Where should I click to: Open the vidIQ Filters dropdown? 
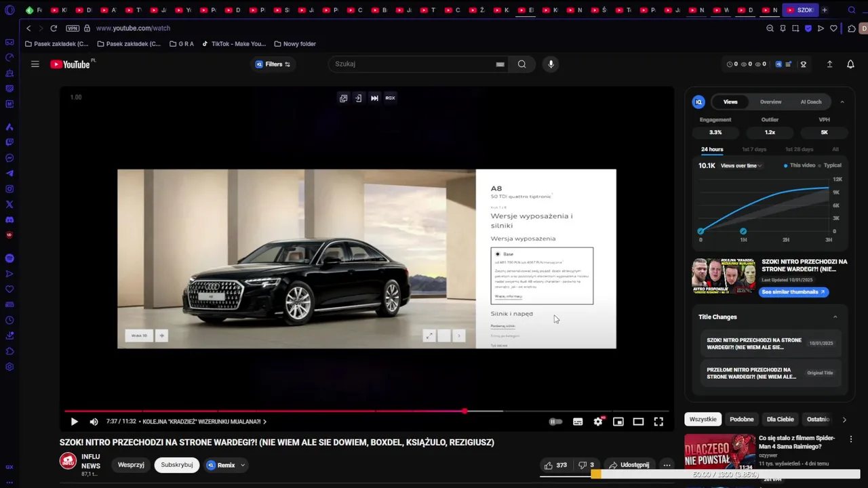273,64
